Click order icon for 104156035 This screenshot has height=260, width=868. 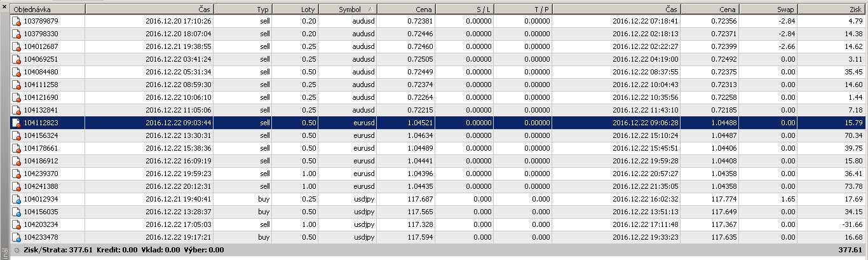pyautogui.click(x=17, y=212)
